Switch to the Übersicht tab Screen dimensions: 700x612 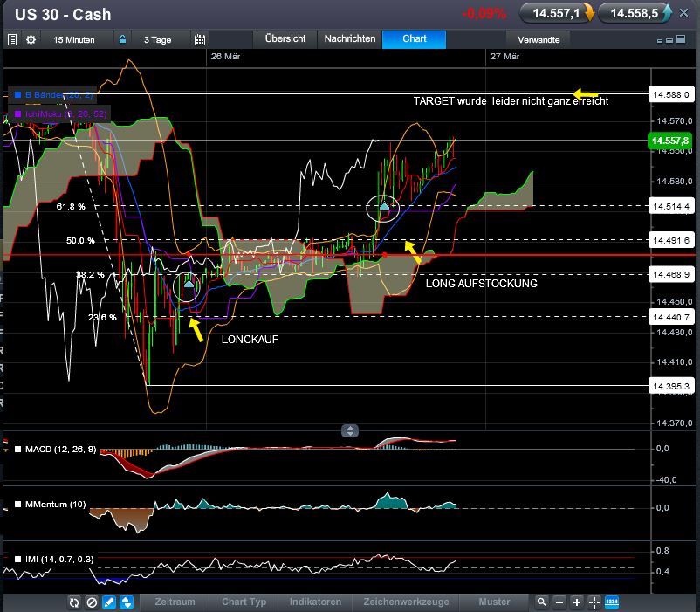(285, 38)
